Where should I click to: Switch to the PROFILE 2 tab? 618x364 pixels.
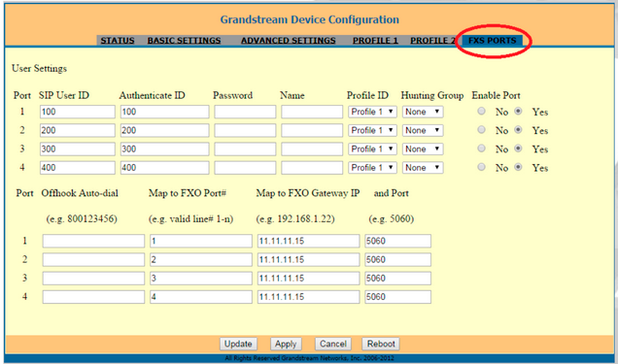coord(432,41)
